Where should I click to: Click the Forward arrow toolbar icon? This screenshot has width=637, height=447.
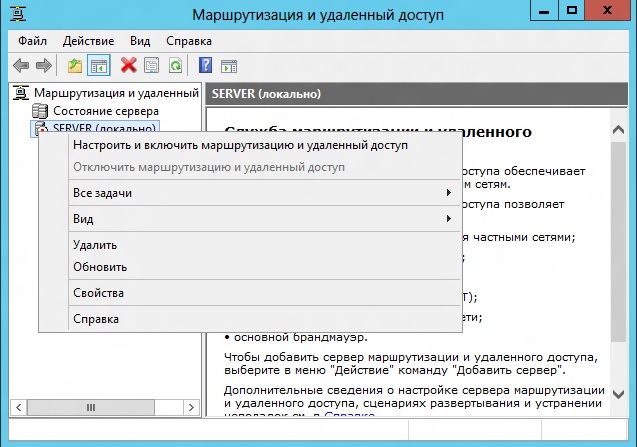(44, 66)
